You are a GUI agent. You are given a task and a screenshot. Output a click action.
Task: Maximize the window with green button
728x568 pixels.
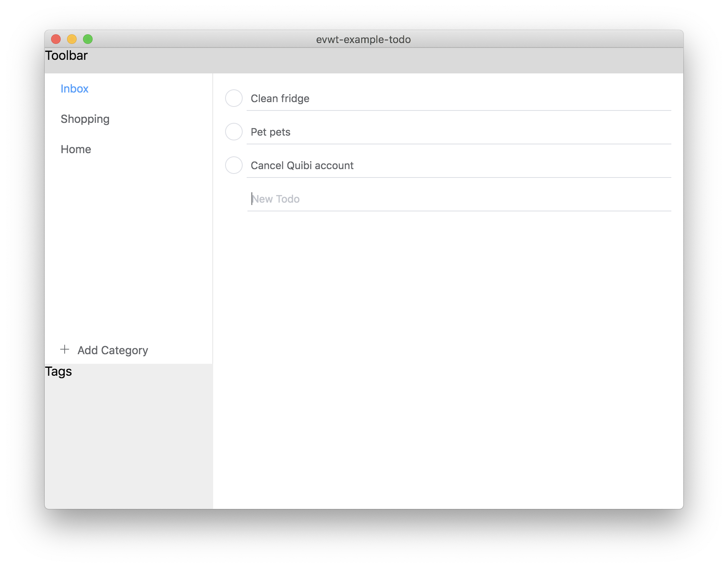(x=88, y=39)
